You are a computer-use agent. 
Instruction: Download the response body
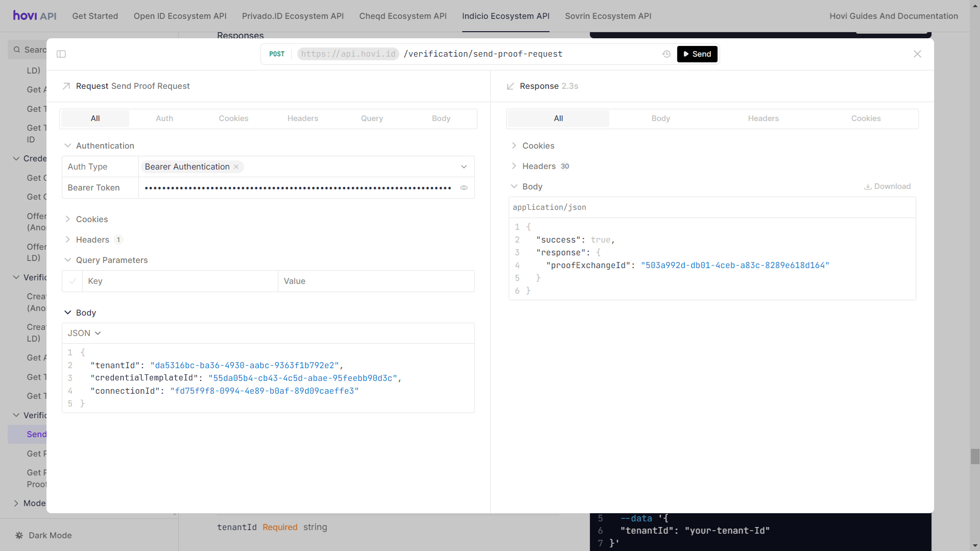click(x=887, y=186)
